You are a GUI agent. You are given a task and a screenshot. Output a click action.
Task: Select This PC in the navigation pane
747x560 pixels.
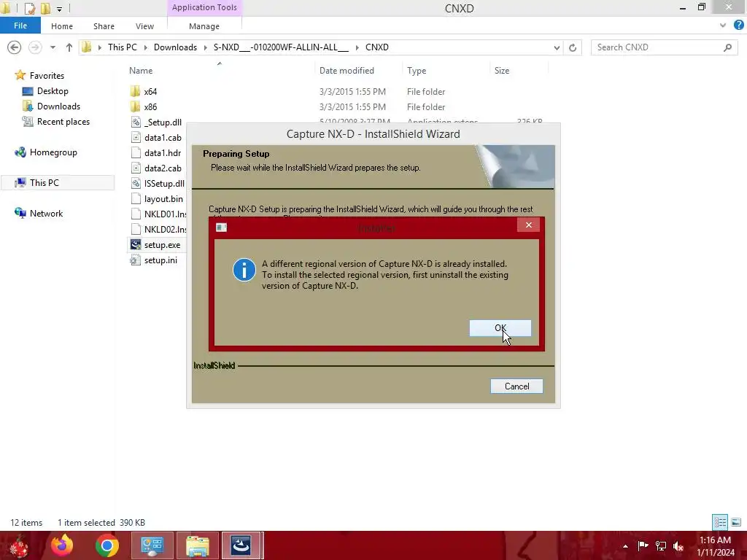tap(57, 183)
